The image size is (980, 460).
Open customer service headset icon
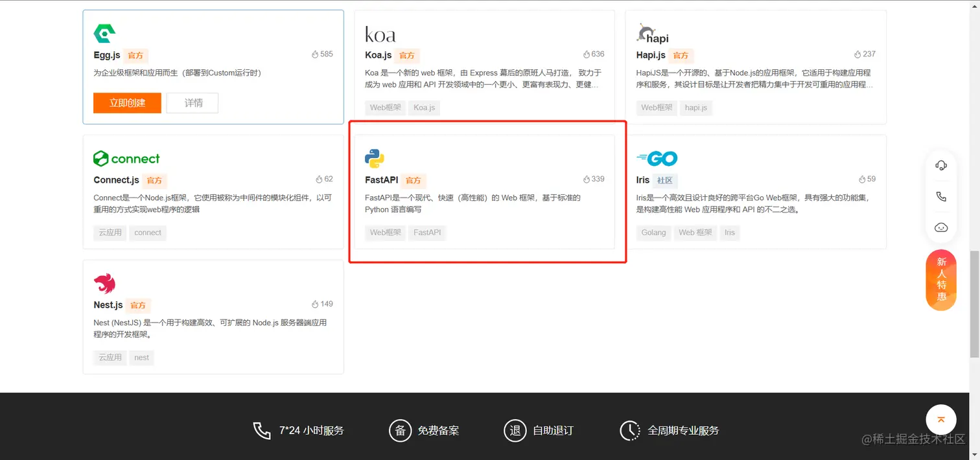point(941,165)
